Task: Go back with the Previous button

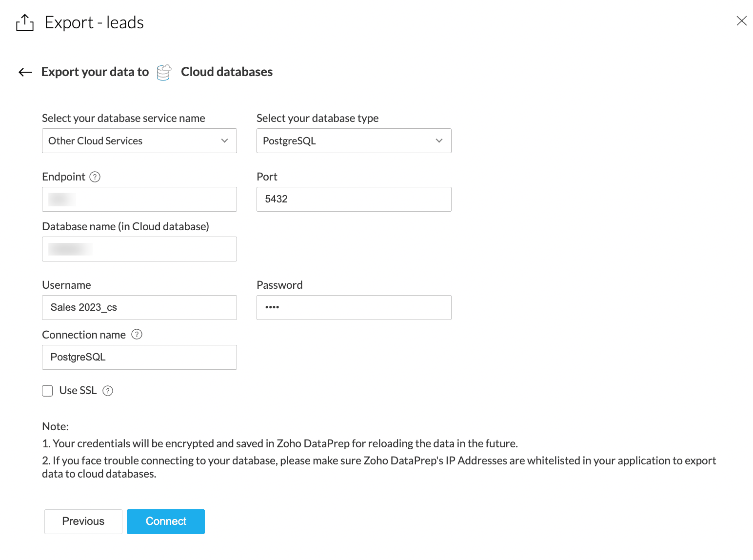Action: pyautogui.click(x=83, y=521)
